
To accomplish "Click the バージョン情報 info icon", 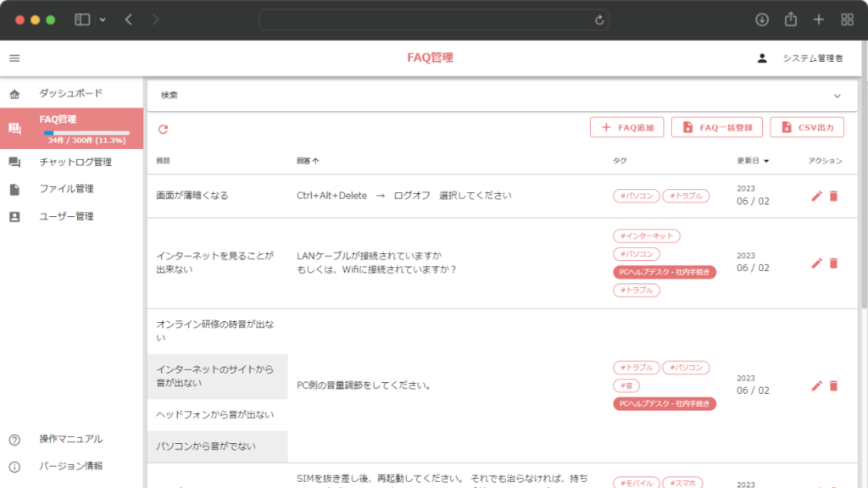I will 16,465.
